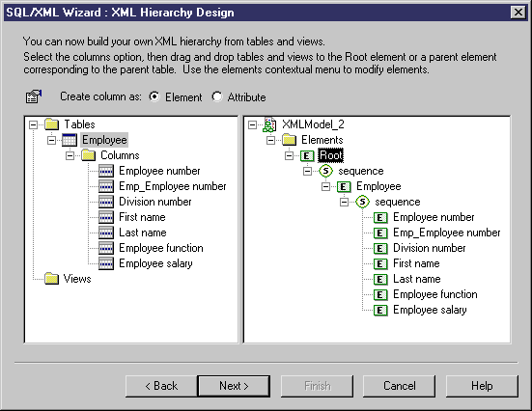Click the XMLModel_2 model icon
Viewport: 532px width, 411px height.
pos(269,124)
